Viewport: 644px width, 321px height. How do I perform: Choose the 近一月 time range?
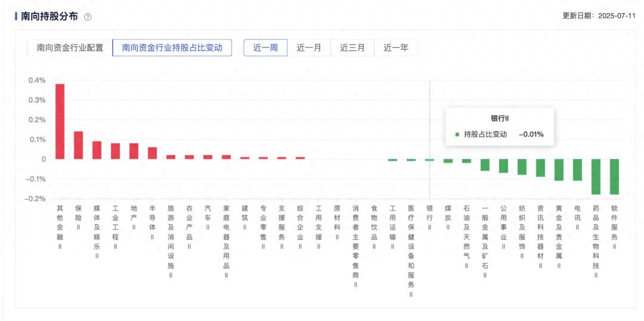pos(309,48)
